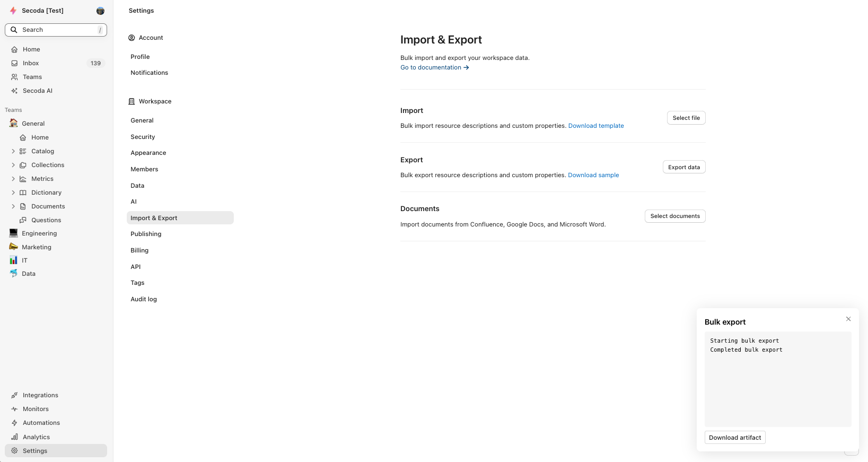The height and width of the screenshot is (462, 868).
Task: Expand the Collections chevron
Action: [x=13, y=165]
